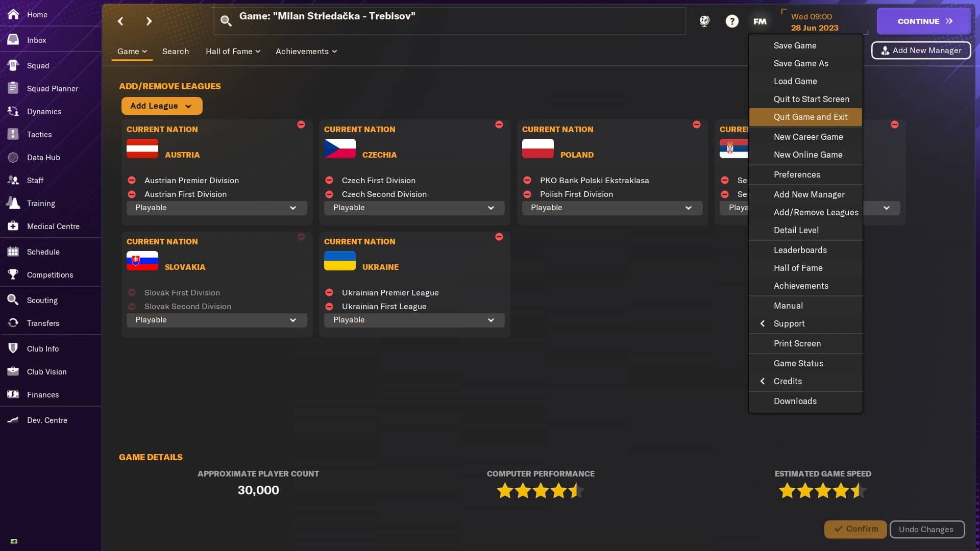Image resolution: width=980 pixels, height=551 pixels.
Task: Click the search magnifier icon
Action: [x=226, y=21]
